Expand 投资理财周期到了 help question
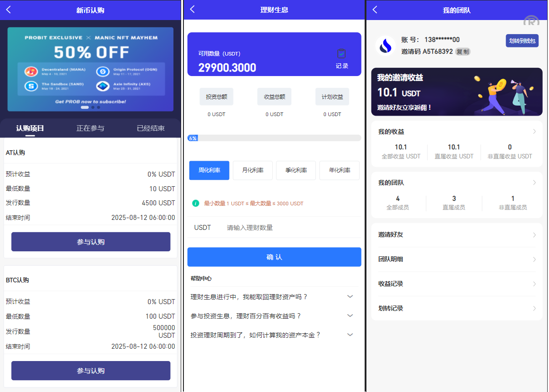 pyautogui.click(x=350, y=335)
